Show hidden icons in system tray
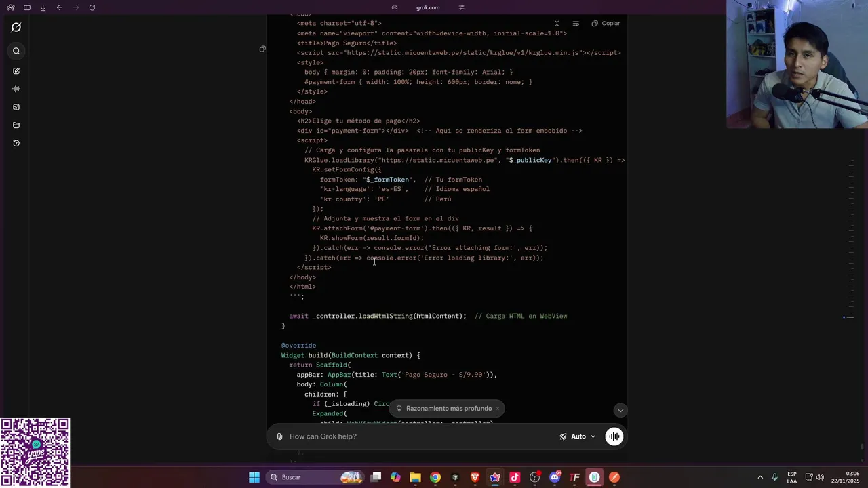The width and height of the screenshot is (868, 488). tap(760, 477)
